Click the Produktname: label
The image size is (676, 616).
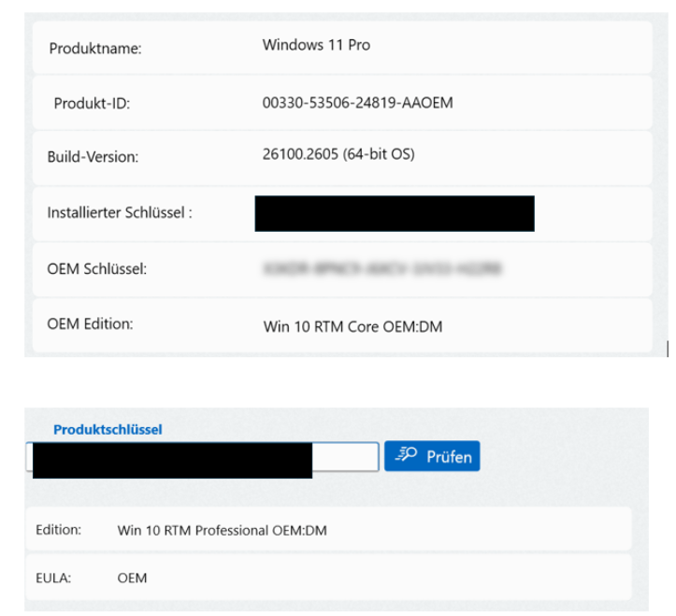point(95,49)
